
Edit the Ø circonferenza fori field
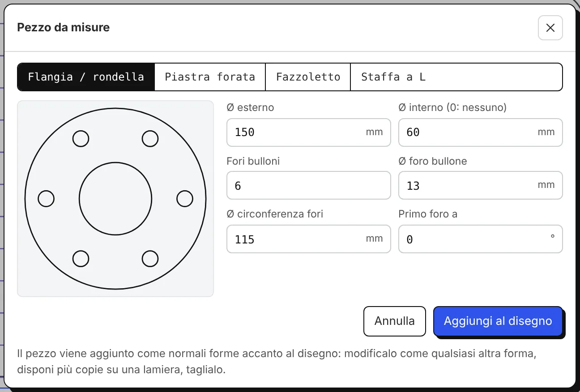click(x=309, y=239)
